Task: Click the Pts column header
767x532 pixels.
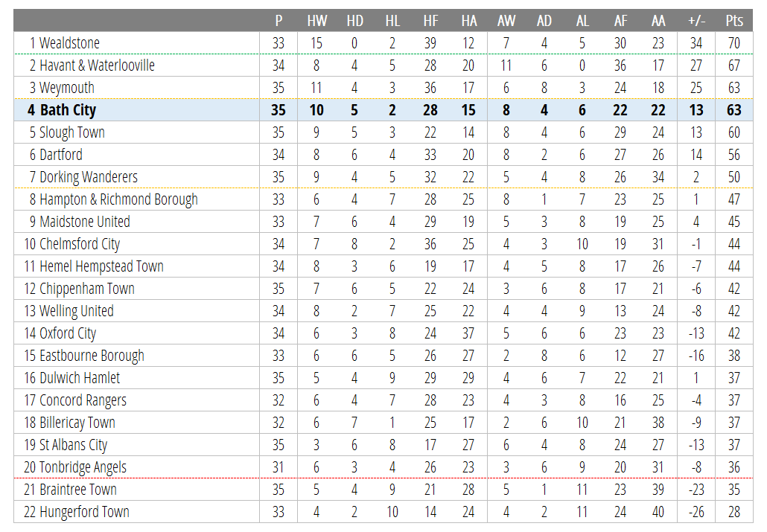Action: 733,21
